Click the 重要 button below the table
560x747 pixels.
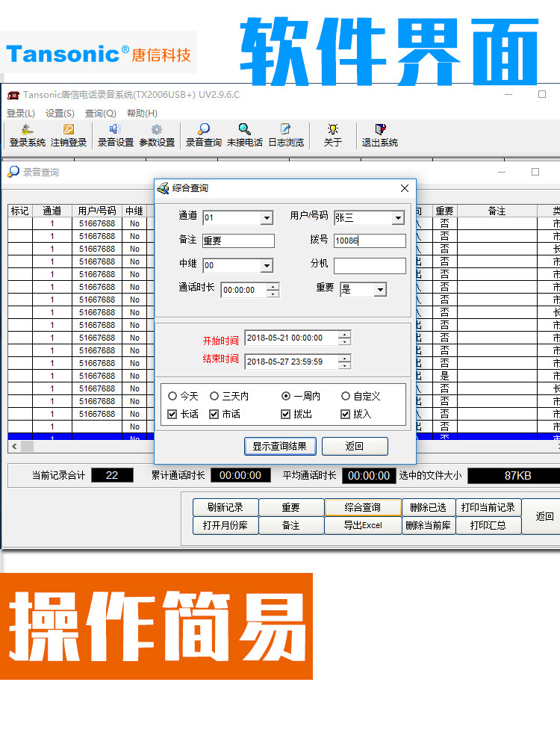coord(291,507)
